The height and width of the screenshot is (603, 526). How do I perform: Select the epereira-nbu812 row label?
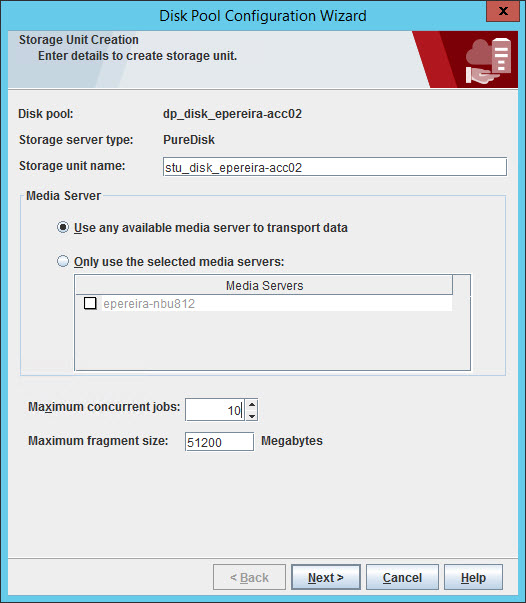pos(149,304)
